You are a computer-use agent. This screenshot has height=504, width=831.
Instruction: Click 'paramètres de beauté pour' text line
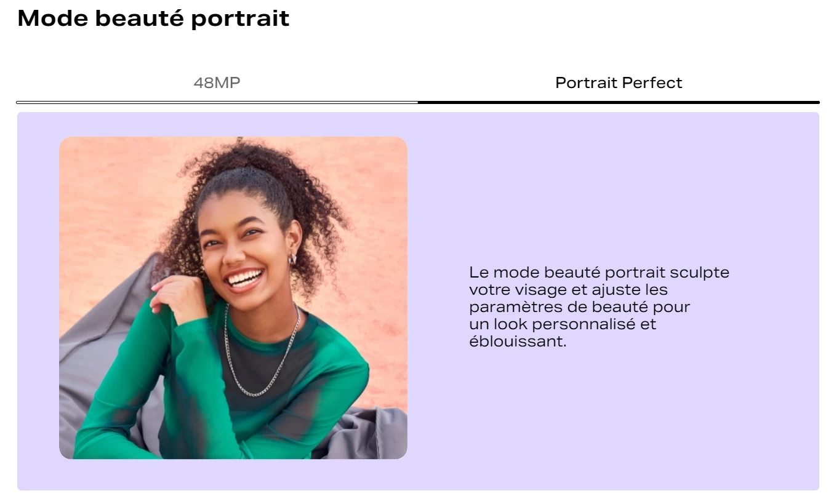coord(579,306)
